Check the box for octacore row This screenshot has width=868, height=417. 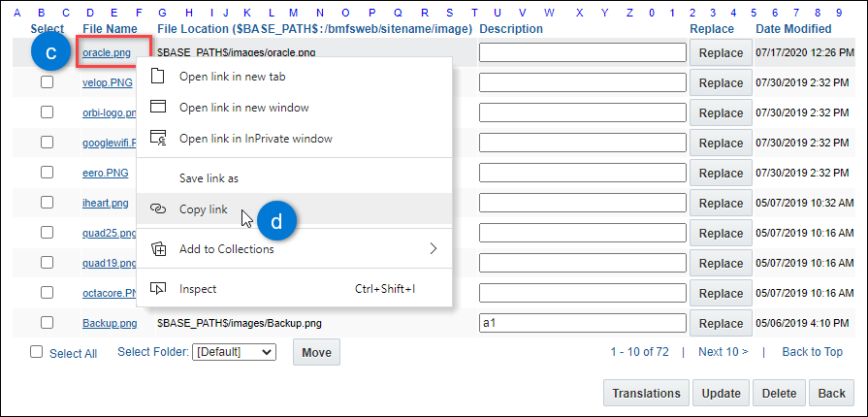(48, 292)
